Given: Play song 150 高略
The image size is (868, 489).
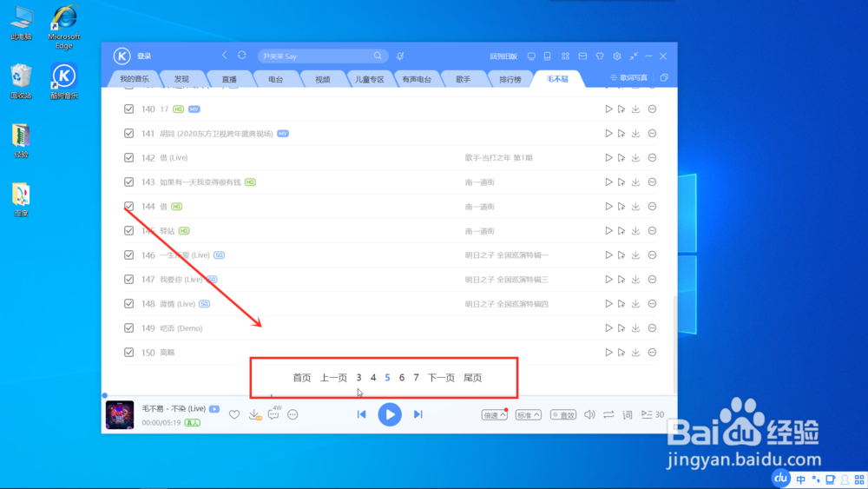Looking at the screenshot, I should (x=608, y=353).
